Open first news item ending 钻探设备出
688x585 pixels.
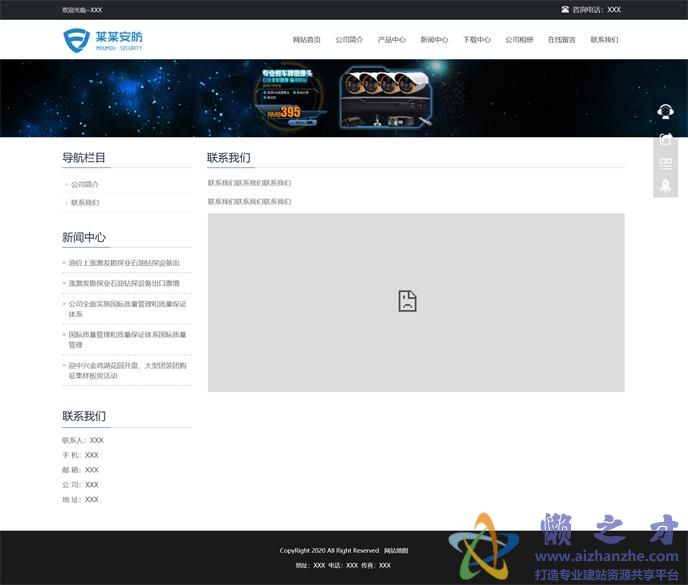pos(124,263)
